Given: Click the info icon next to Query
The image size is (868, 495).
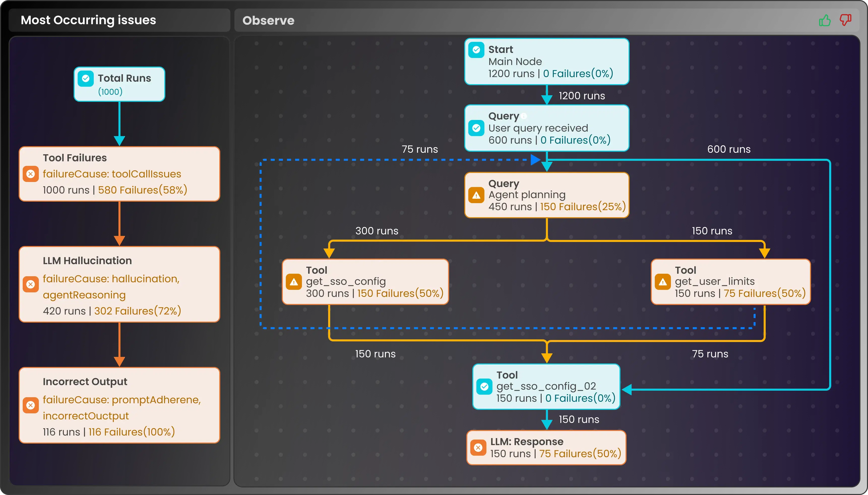Looking at the screenshot, I should coord(524,116).
